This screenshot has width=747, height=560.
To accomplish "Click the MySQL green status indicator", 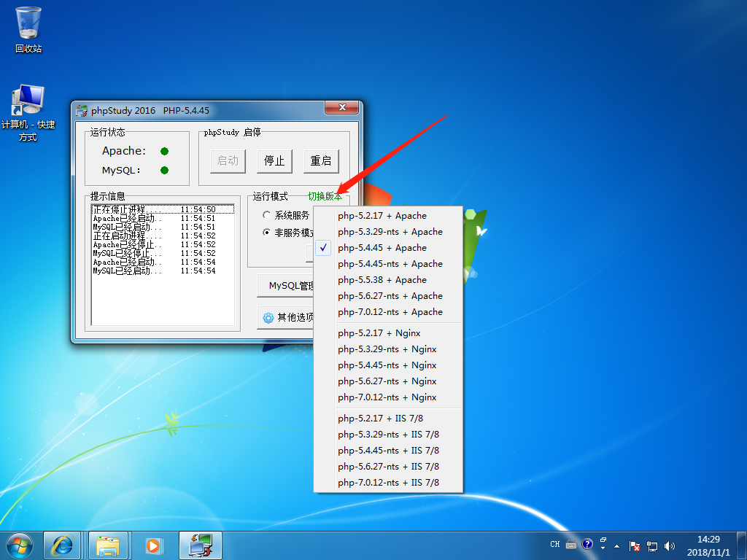I will point(164,171).
